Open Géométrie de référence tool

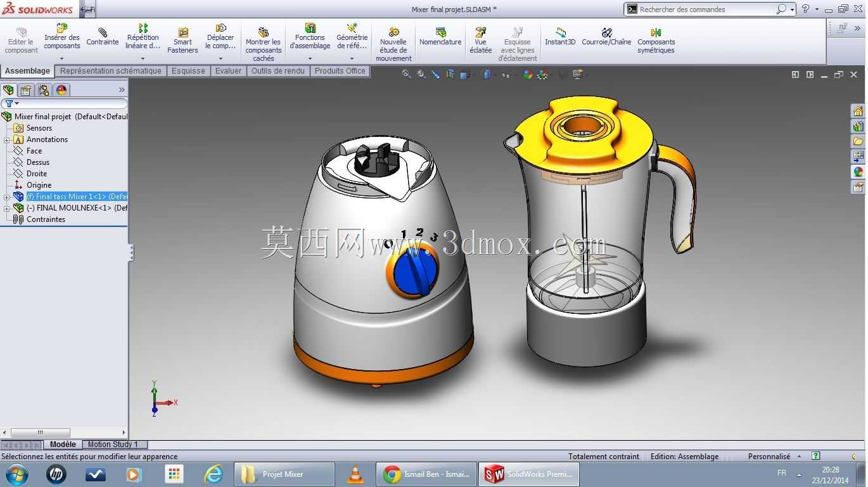[352, 37]
